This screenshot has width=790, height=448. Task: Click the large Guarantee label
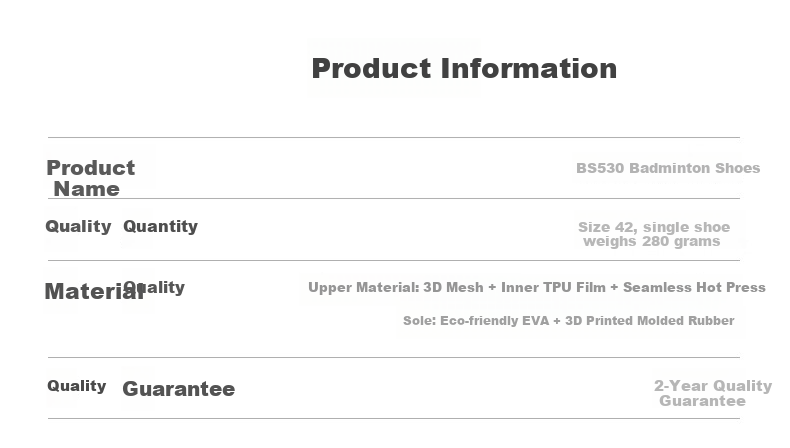[178, 389]
